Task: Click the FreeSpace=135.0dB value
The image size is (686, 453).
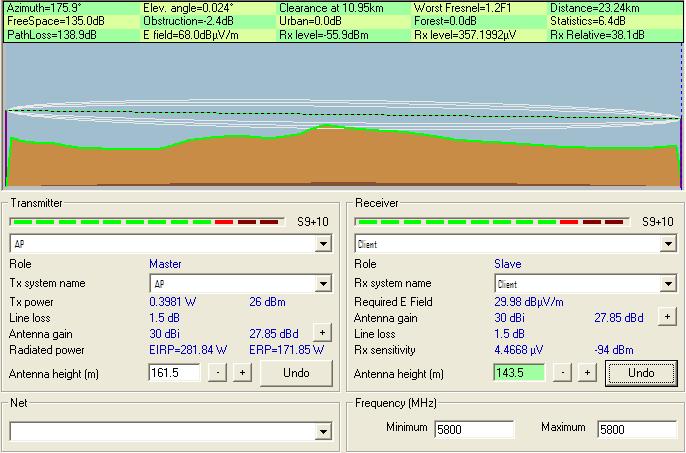Action: (56, 21)
